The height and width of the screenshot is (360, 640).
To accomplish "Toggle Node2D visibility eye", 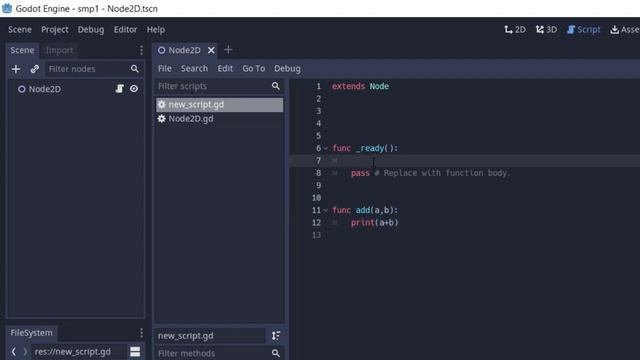I will coord(134,89).
